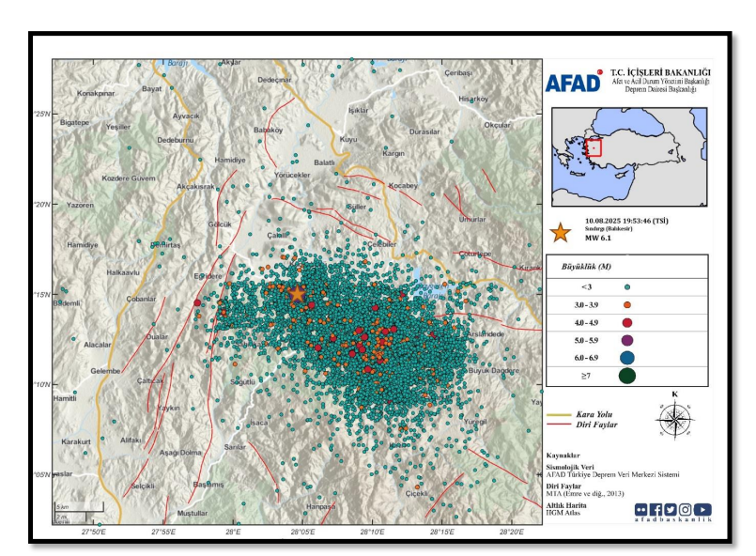Screen dimensions: 756x556
Task: Click the dark green ≥7 legend circle
Action: (626, 377)
